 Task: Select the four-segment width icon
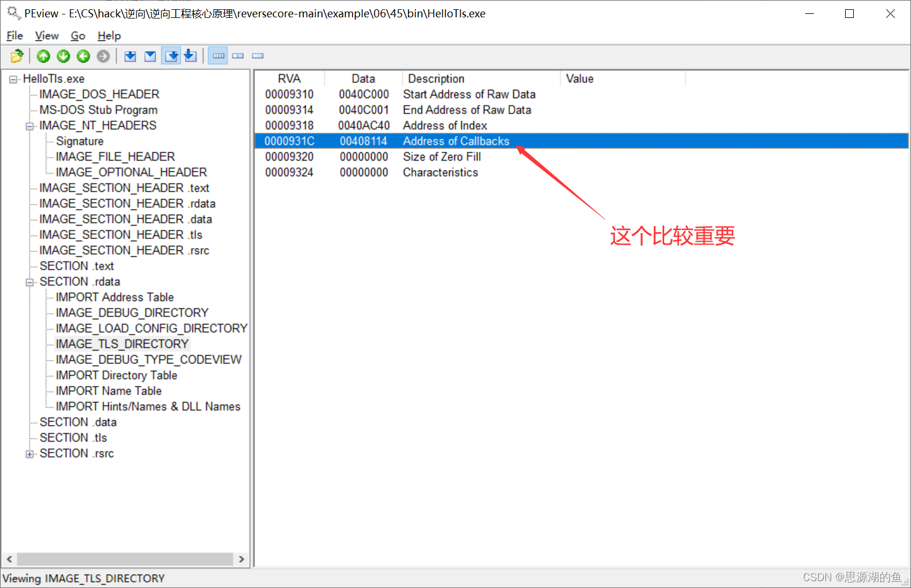pyautogui.click(x=219, y=56)
